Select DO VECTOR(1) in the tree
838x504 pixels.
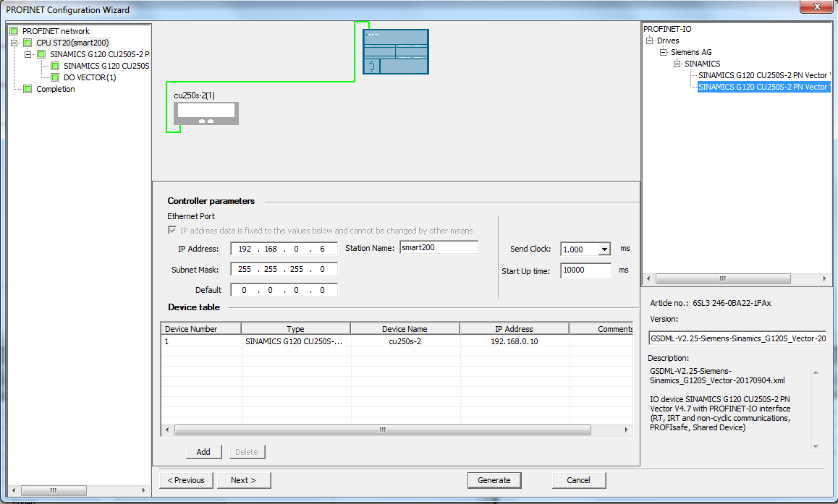pos(90,77)
